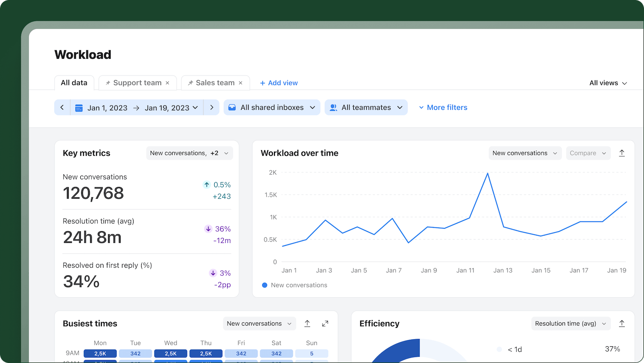Image resolution: width=644 pixels, height=363 pixels.
Task: Expand Busiest times to full screen
Action: tap(325, 324)
